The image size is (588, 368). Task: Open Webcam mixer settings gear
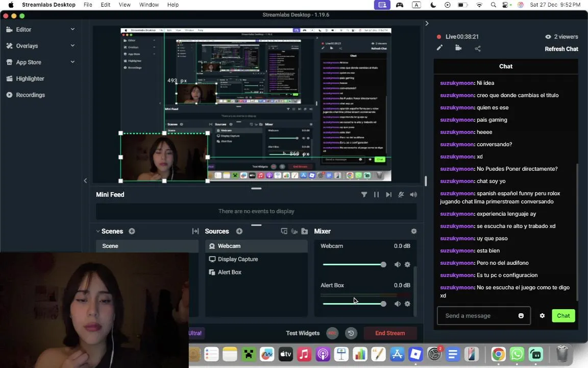[407, 264]
